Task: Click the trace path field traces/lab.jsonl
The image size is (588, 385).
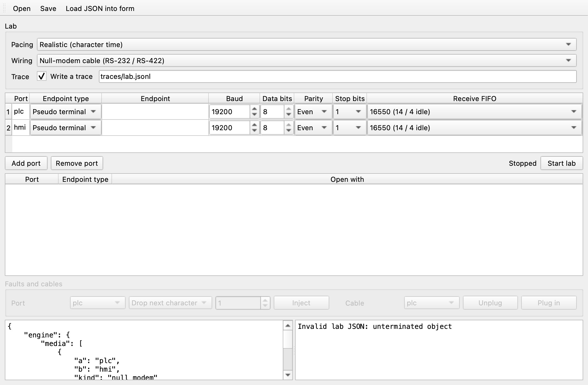Action: click(x=338, y=76)
